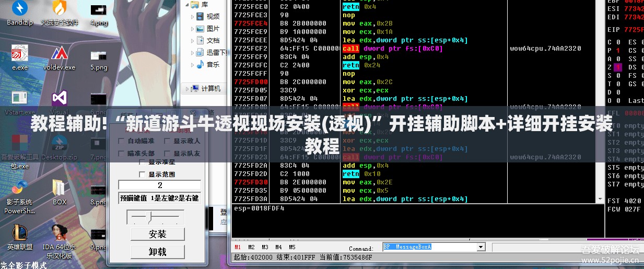Expand the 文档 tree node arrow

(x=192, y=41)
